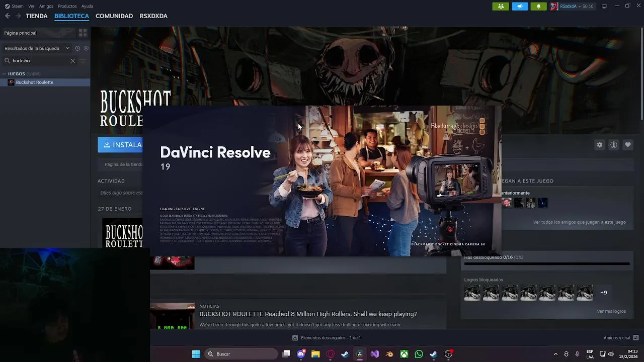Screen dimensions: 644x362
Task: Open Página de la tienda link
Action: click(123, 164)
